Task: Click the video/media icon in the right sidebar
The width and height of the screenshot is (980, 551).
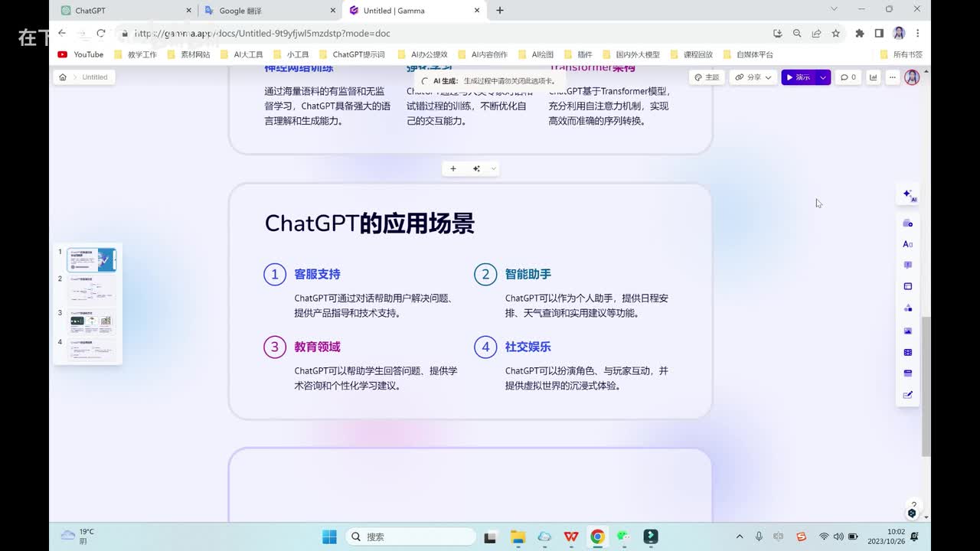Action: tap(908, 353)
